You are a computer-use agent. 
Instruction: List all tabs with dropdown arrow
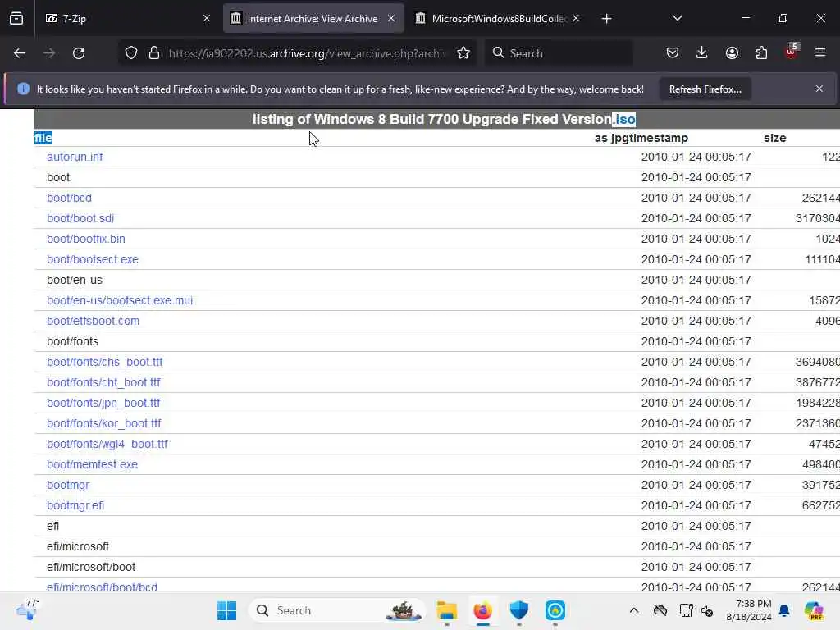677,18
